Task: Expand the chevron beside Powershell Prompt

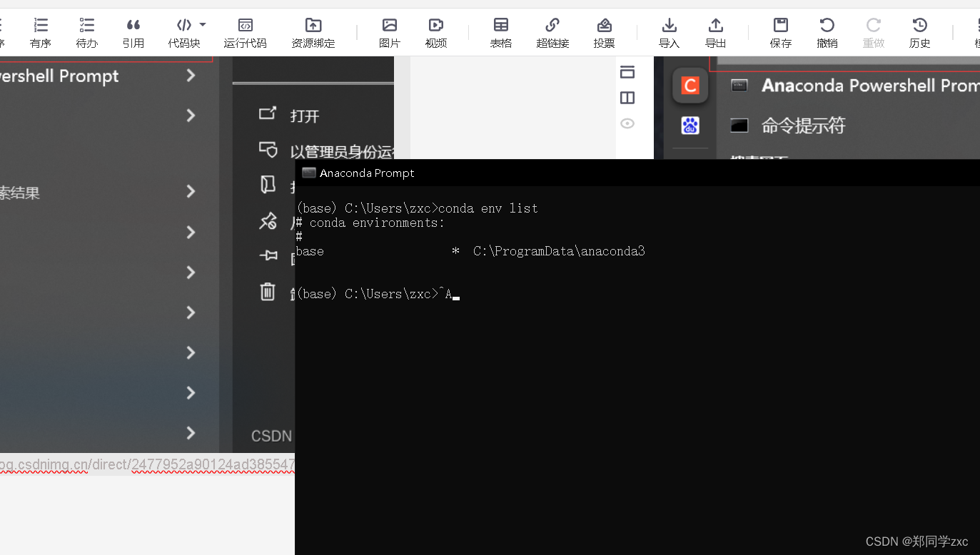Action: click(191, 76)
